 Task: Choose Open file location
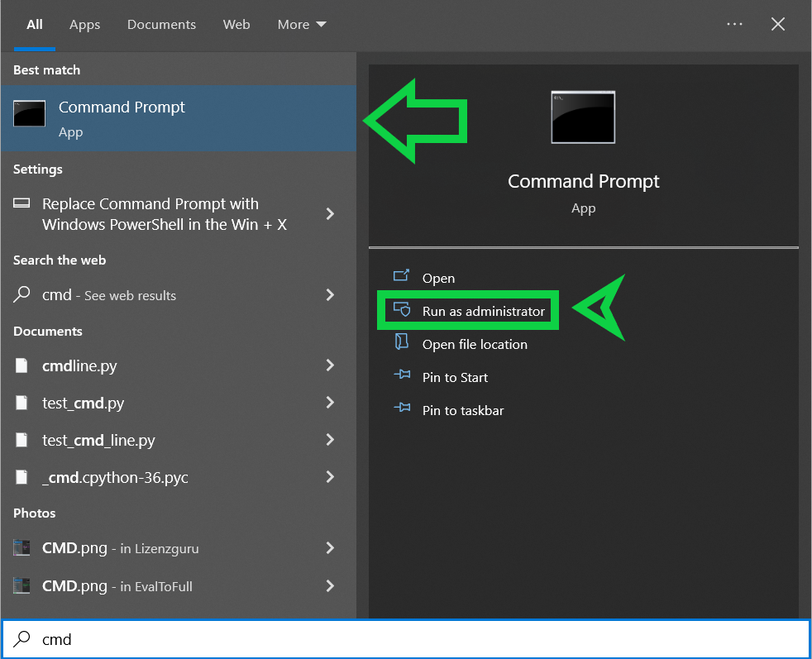pos(475,344)
